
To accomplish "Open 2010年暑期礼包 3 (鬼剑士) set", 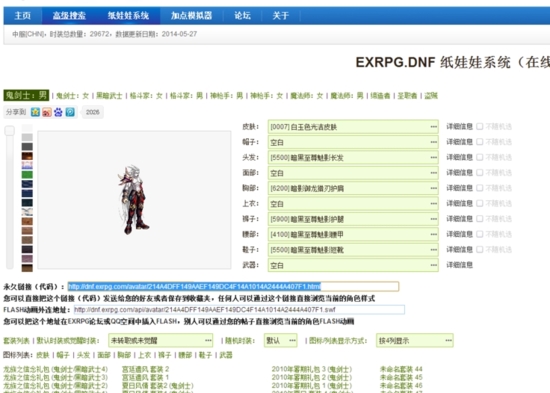I will click(312, 369).
